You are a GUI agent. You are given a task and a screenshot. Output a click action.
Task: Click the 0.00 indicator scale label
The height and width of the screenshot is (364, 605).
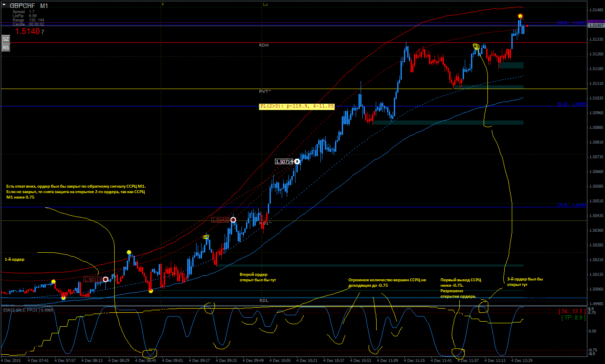(x=592, y=331)
